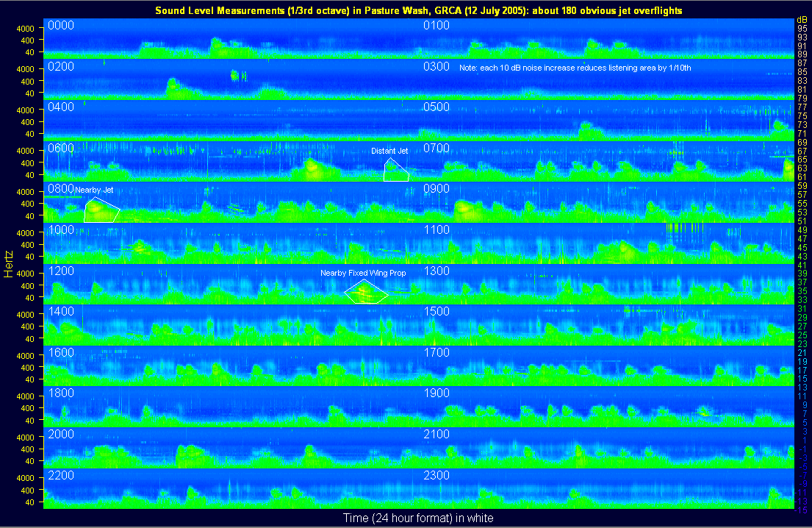This screenshot has width=812, height=528.
Task: Click the Nearby Jet outlined region
Action: pos(101,210)
